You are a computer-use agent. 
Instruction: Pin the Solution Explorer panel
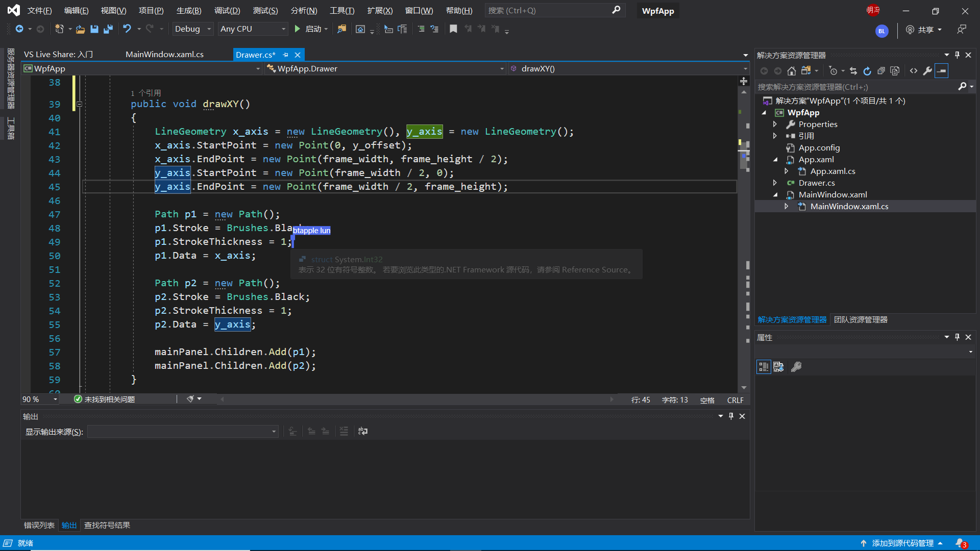click(957, 55)
